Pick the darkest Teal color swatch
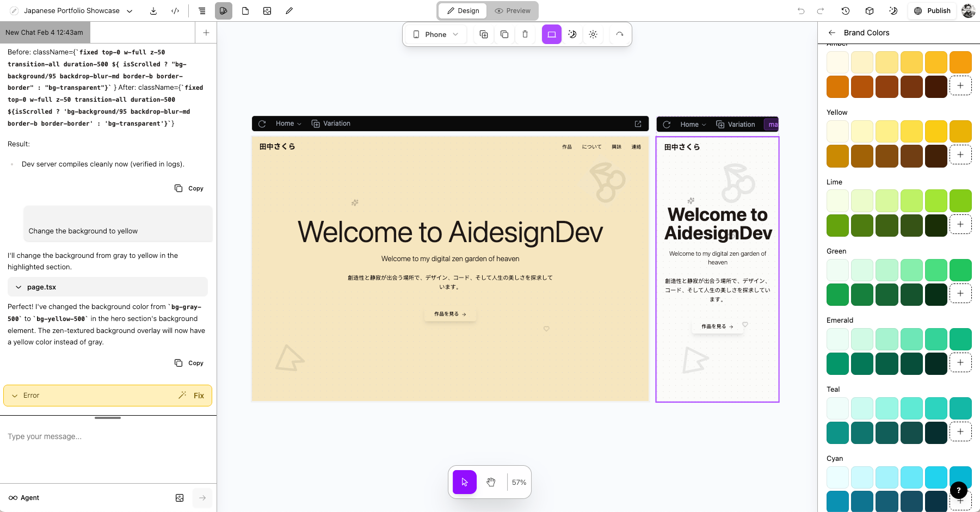Image resolution: width=980 pixels, height=512 pixels. pyautogui.click(x=936, y=433)
